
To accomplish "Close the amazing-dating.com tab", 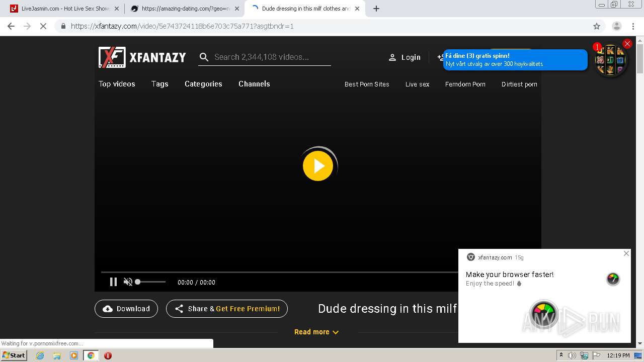I will pos(237,9).
